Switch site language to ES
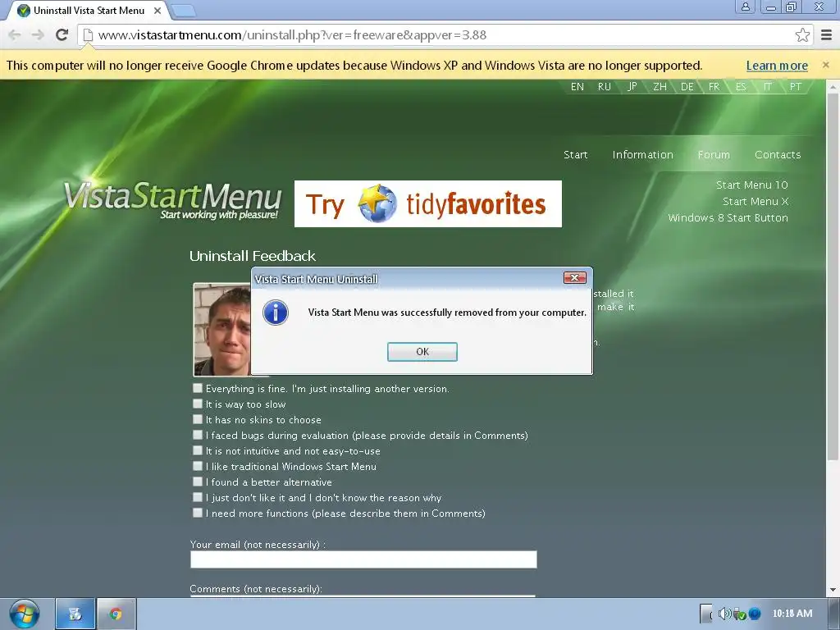Screen dimensions: 840x630 (x=741, y=86)
